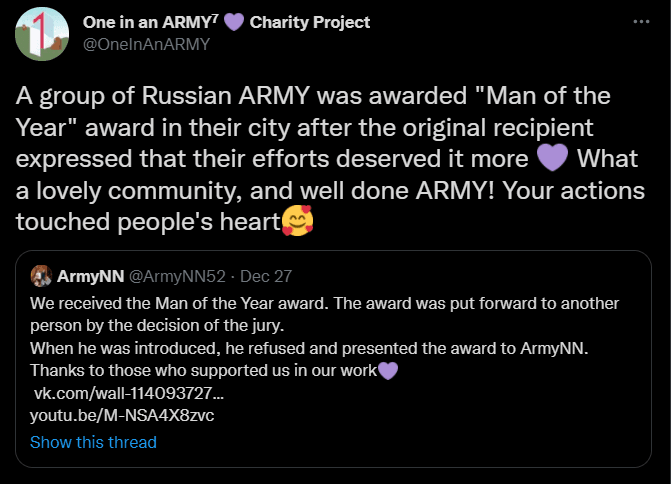The image size is (671, 484).
Task: Open the @ArmyNN52 handle
Action: coord(177,276)
